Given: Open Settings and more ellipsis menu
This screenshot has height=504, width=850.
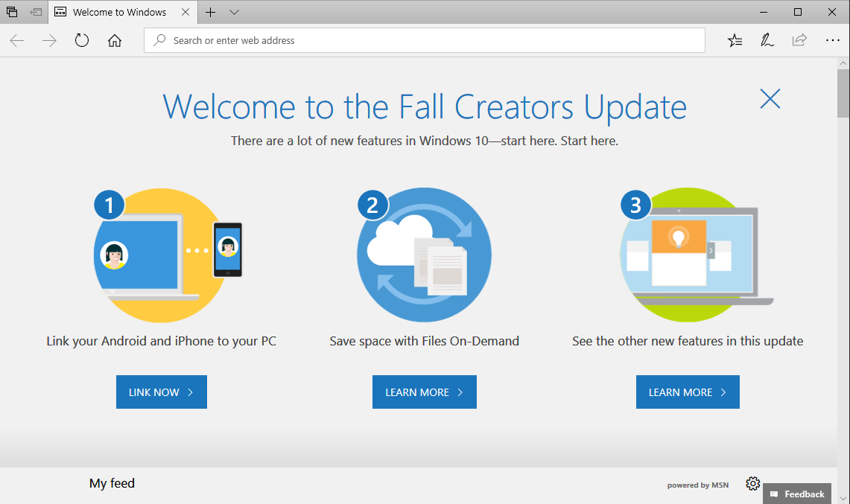Looking at the screenshot, I should (x=833, y=40).
